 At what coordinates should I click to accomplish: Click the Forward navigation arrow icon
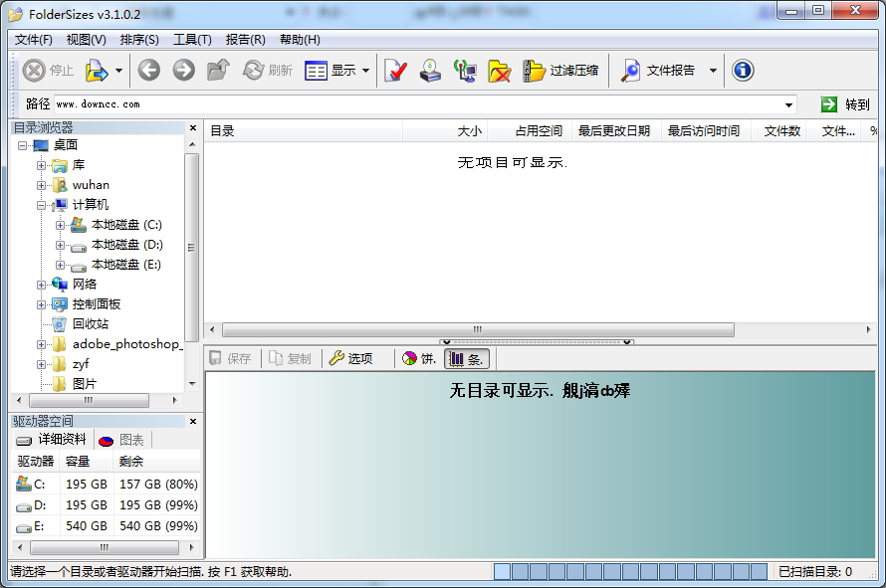click(x=183, y=70)
